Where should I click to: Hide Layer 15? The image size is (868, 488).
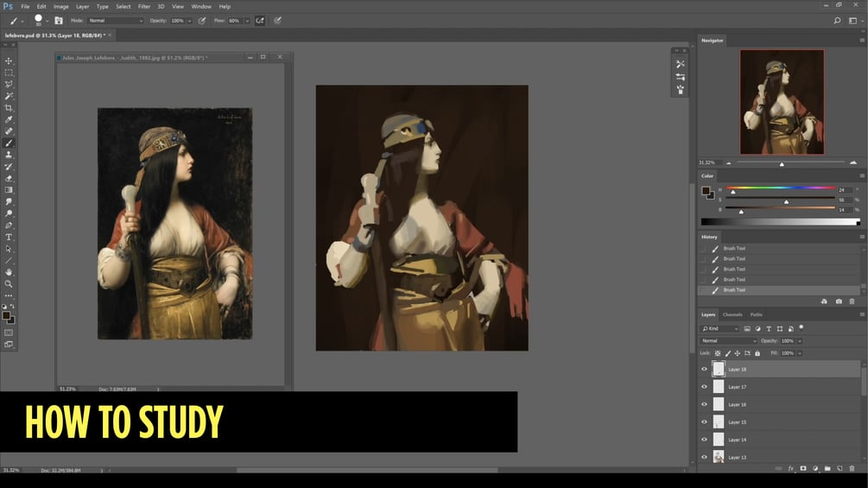(704, 422)
